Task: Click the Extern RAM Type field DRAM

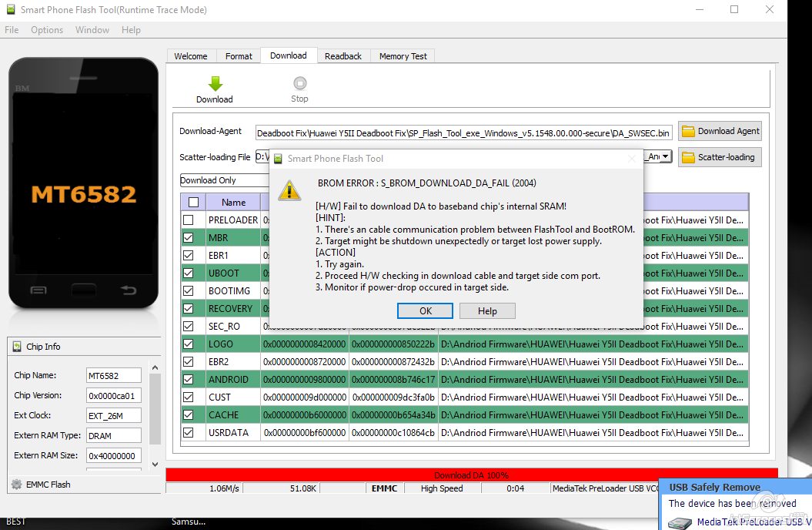Action: [x=114, y=436]
